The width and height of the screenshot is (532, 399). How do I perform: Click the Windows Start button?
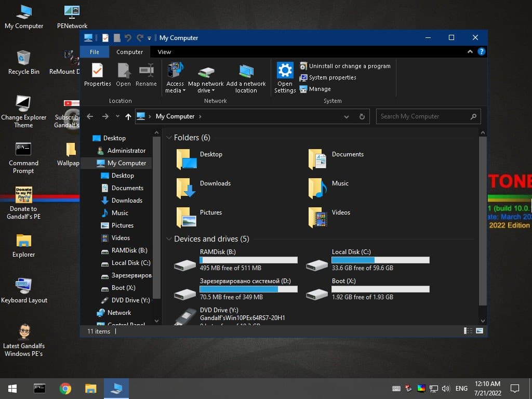pos(12,389)
